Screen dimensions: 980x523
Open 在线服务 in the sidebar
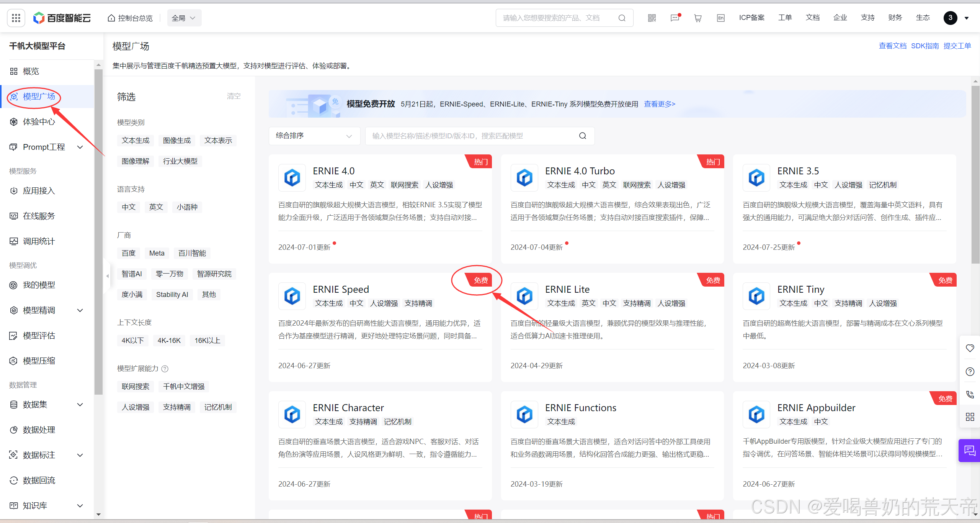[39, 216]
